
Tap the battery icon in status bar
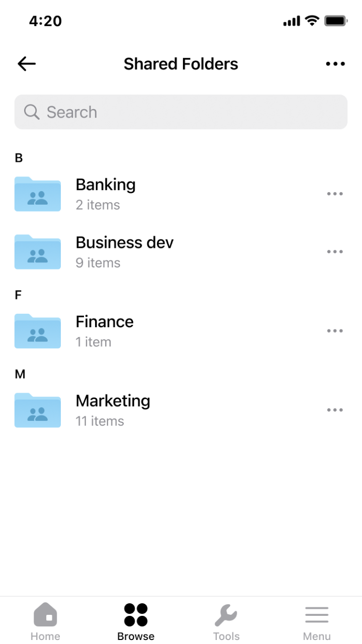336,21
